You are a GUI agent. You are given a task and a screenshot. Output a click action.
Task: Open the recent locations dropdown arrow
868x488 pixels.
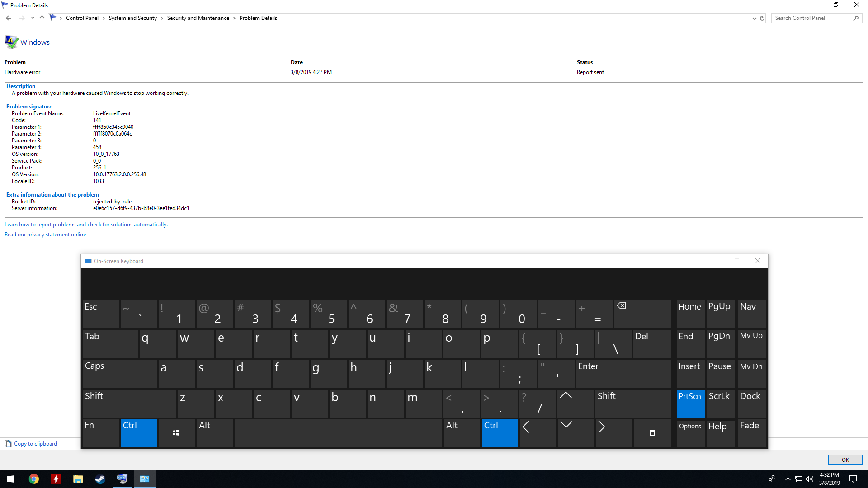33,18
